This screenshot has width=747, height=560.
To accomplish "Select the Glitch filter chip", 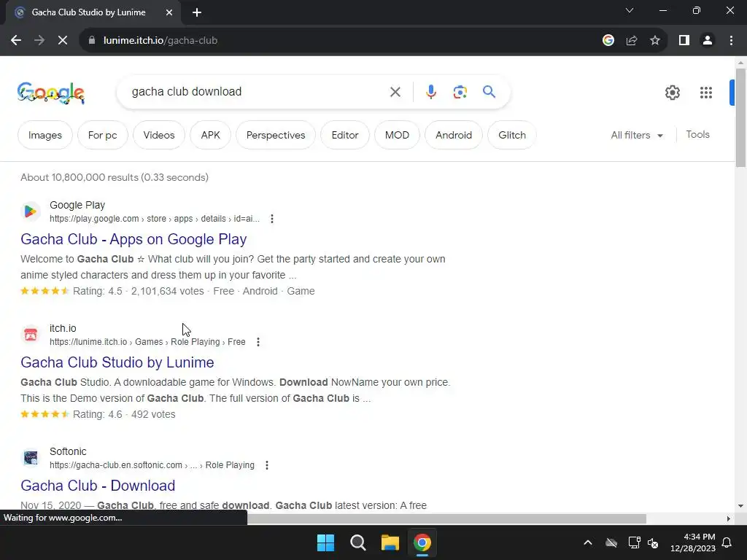I will tap(512, 135).
